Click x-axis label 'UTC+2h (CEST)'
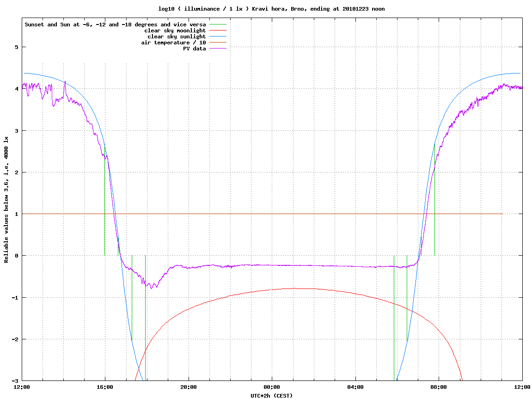 tap(271, 396)
